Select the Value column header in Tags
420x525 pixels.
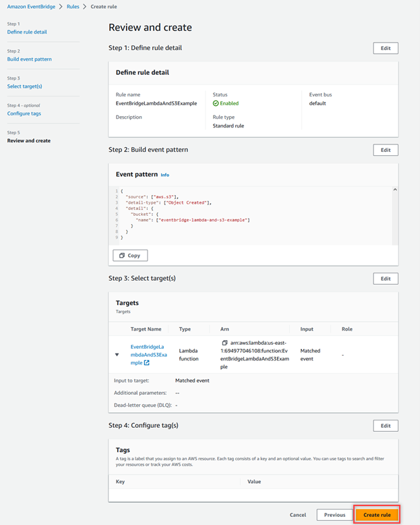(254, 481)
